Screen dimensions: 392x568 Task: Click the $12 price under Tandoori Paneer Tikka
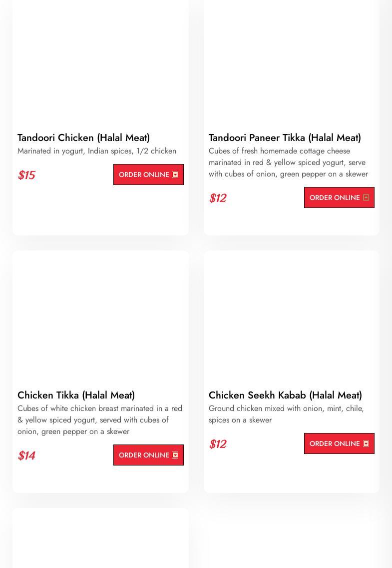click(x=217, y=198)
